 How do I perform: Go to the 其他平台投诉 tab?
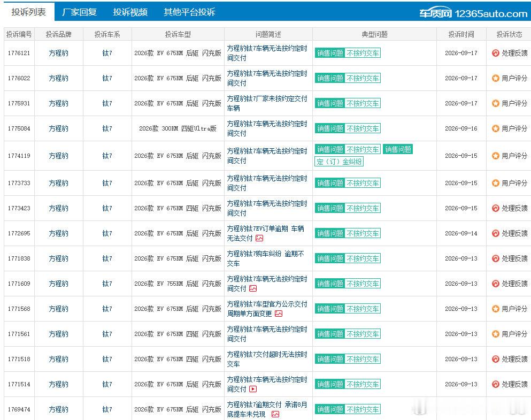point(190,12)
